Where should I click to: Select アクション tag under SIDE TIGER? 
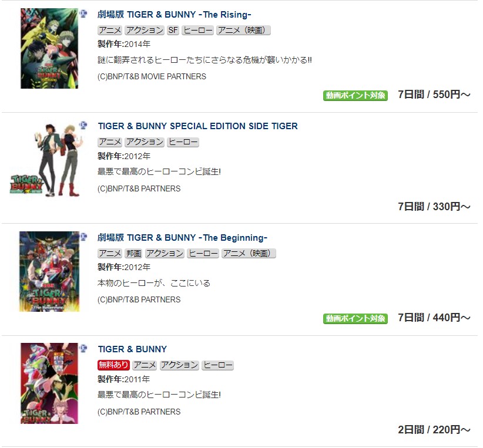point(145,142)
